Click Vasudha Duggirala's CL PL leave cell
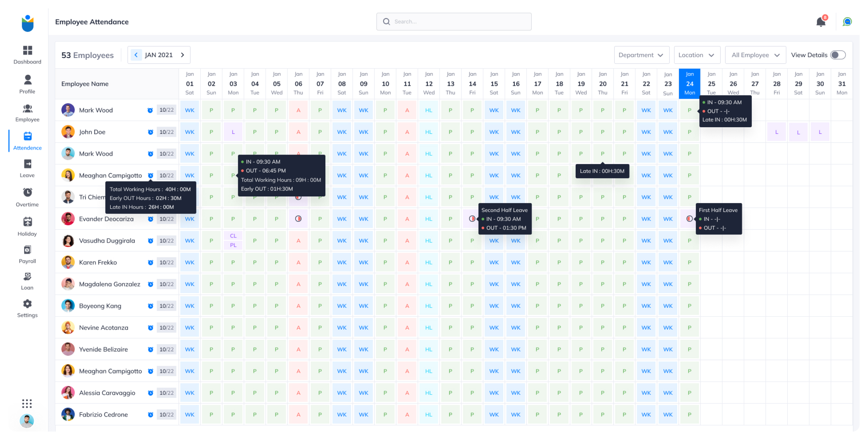 click(233, 240)
